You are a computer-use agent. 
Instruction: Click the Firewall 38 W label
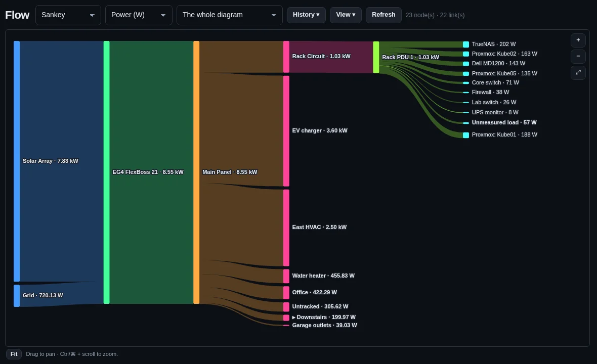coord(490,92)
